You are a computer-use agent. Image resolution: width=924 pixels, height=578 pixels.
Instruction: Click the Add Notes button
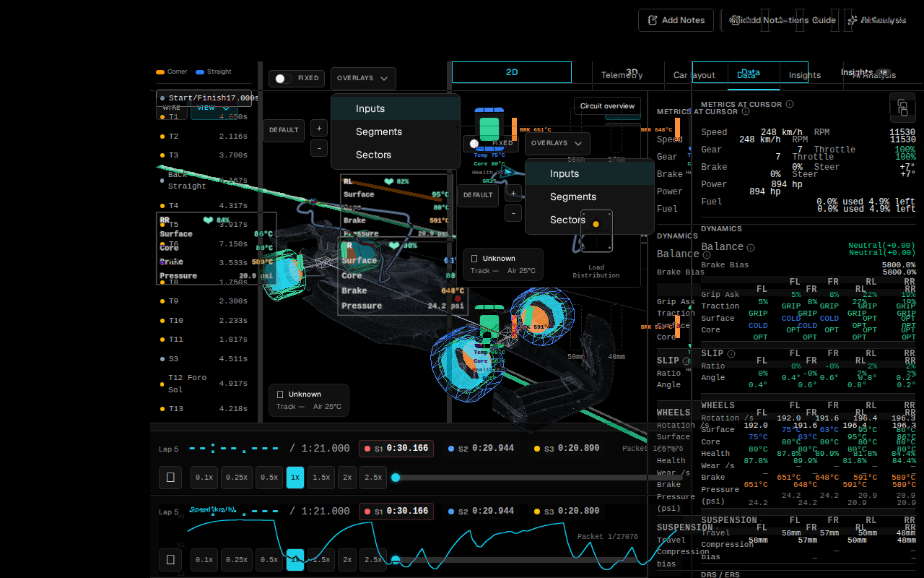pyautogui.click(x=676, y=20)
